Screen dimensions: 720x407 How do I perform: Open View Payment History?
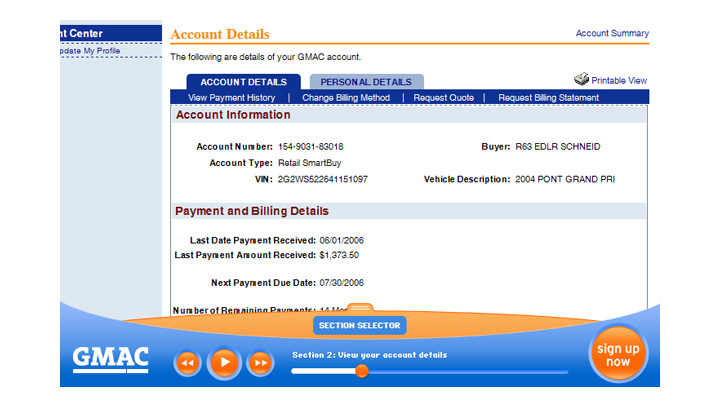[231, 98]
